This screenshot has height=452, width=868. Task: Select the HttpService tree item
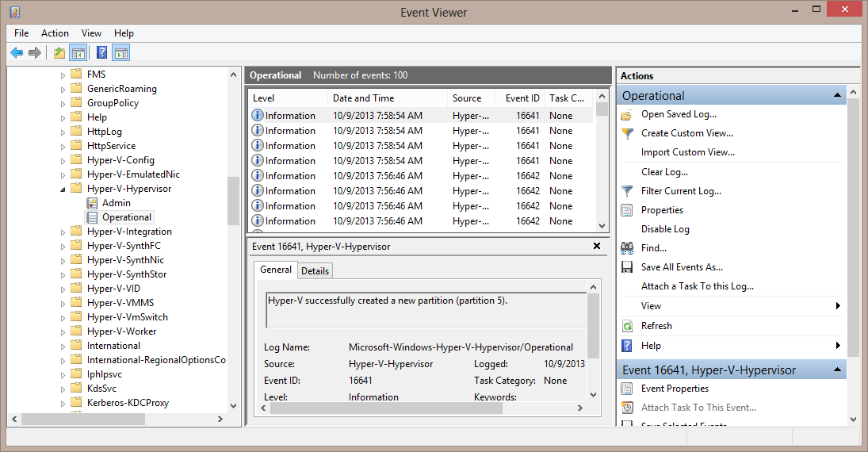(x=111, y=146)
